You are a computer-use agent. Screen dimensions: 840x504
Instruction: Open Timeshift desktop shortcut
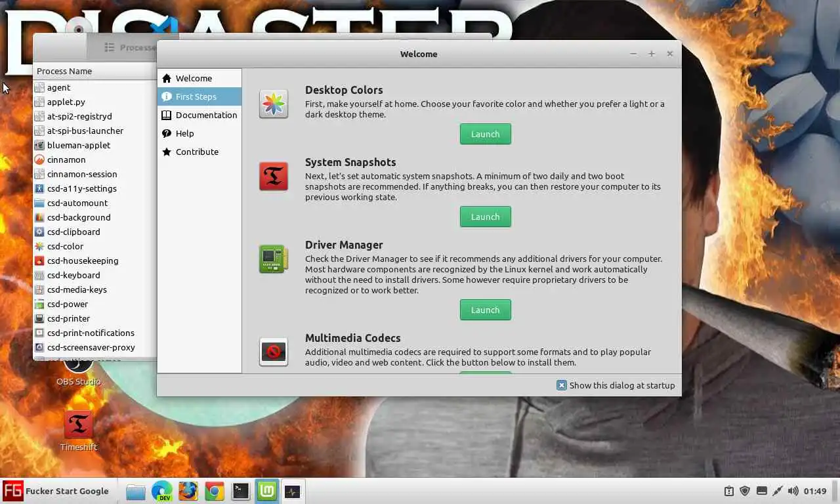[x=78, y=431]
